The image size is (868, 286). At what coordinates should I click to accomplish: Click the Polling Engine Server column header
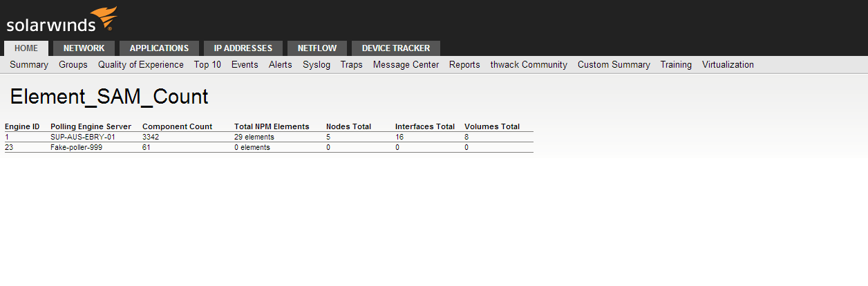coord(91,126)
